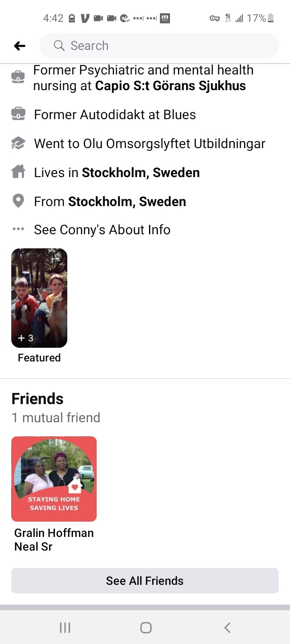Click the Search input field
The width and height of the screenshot is (290, 644).
point(161,45)
